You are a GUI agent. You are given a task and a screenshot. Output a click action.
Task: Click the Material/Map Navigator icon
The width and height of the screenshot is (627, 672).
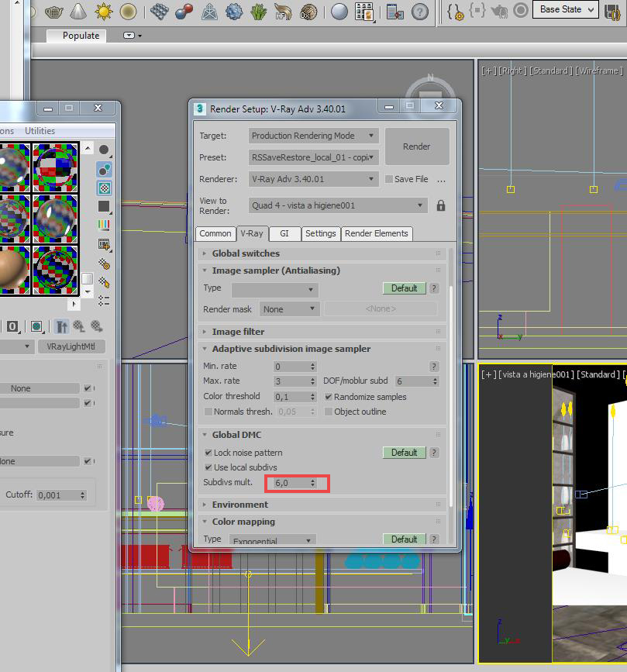pyautogui.click(x=104, y=301)
